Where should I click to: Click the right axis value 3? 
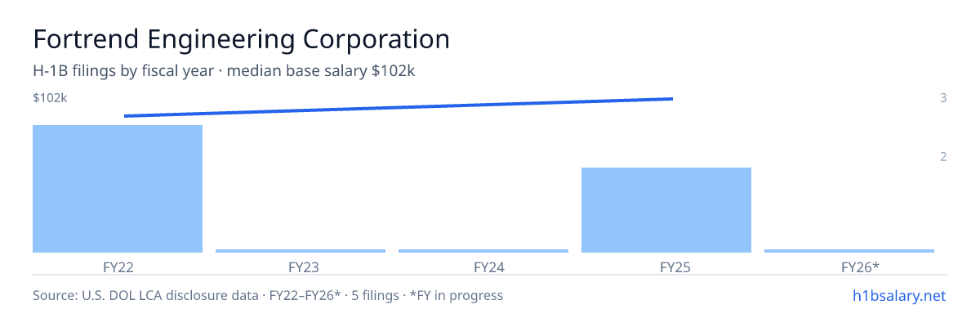coord(943,98)
